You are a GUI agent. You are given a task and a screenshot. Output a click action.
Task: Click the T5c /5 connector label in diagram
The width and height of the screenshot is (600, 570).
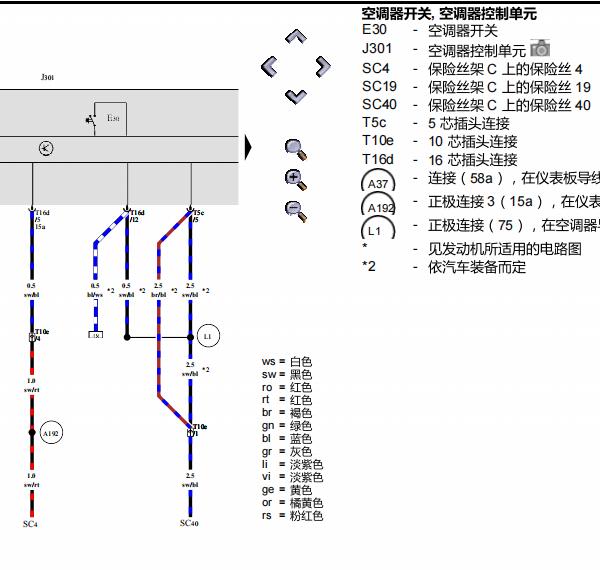[198, 216]
